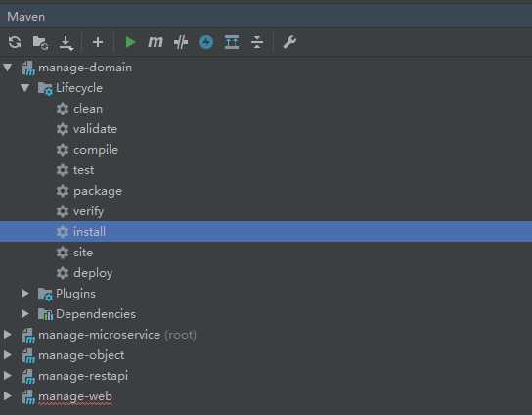Click gear icon beside test goal

(x=63, y=170)
